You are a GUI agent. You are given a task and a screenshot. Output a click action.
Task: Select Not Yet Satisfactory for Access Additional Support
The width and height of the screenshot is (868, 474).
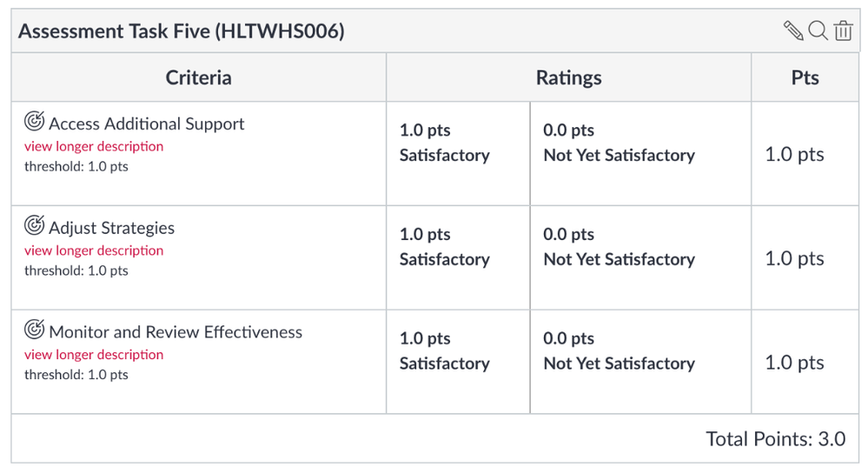[640, 154]
